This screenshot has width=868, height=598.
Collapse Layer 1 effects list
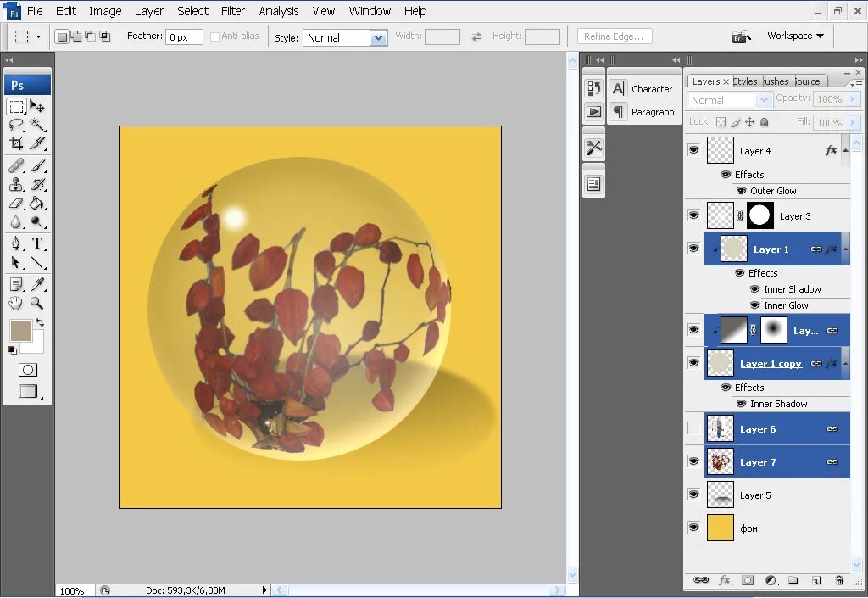click(x=845, y=249)
